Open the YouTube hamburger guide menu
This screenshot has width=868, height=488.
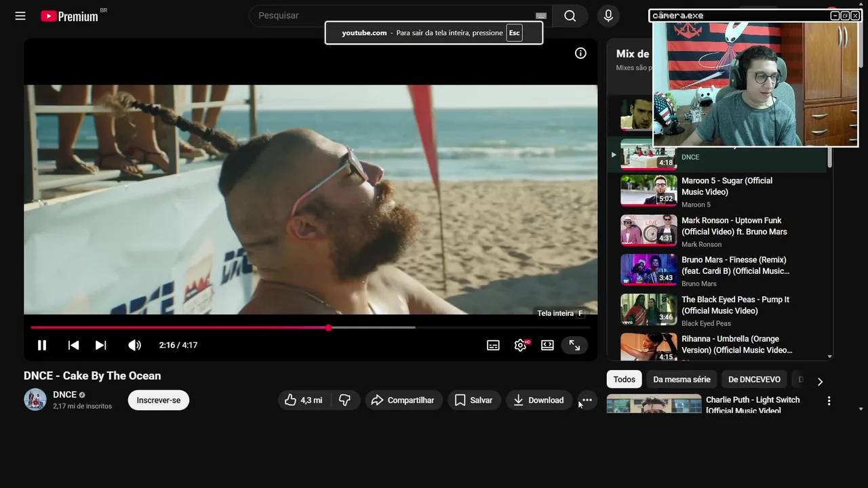click(20, 16)
